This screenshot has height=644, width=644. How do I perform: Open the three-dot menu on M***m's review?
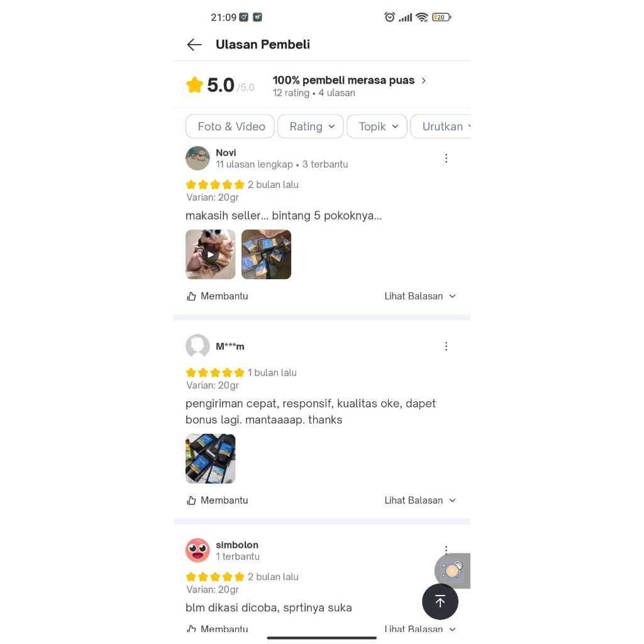(446, 347)
